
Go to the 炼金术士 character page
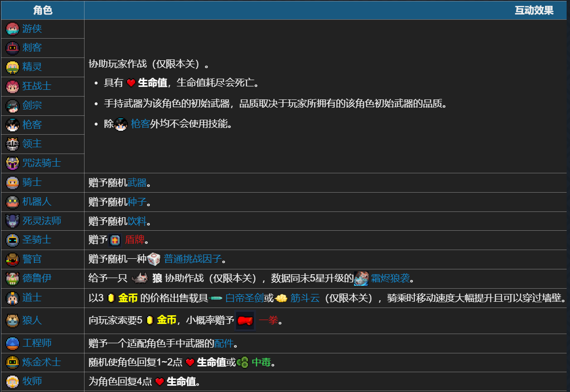pyautogui.click(x=42, y=362)
